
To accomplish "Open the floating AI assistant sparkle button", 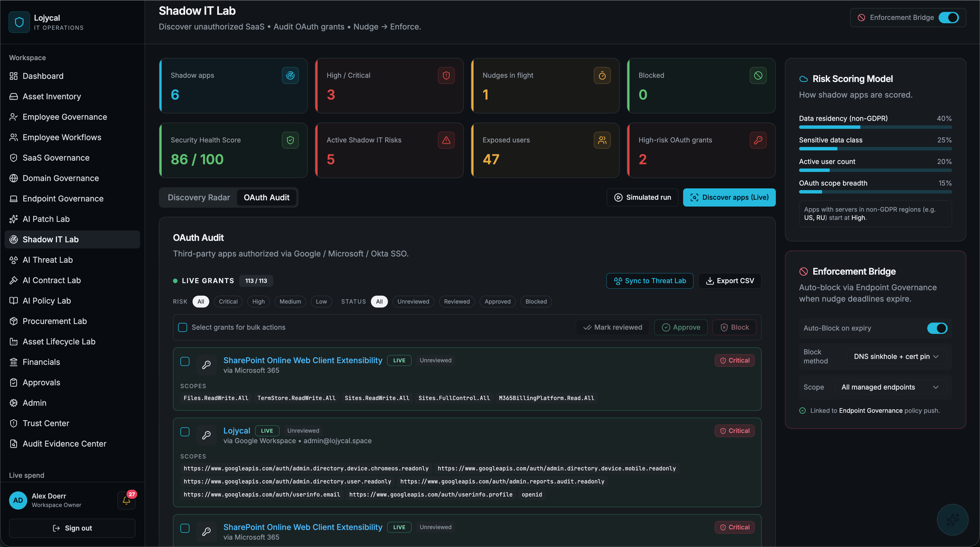I will [952, 519].
